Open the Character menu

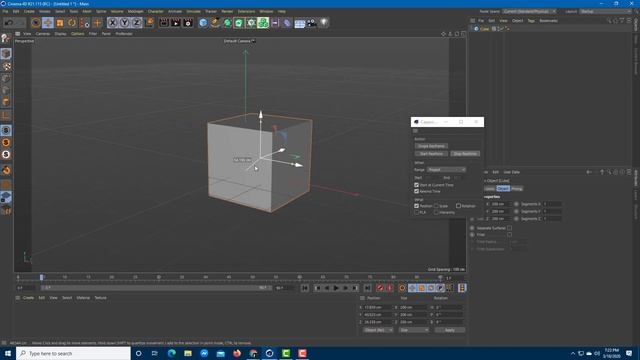(x=156, y=11)
